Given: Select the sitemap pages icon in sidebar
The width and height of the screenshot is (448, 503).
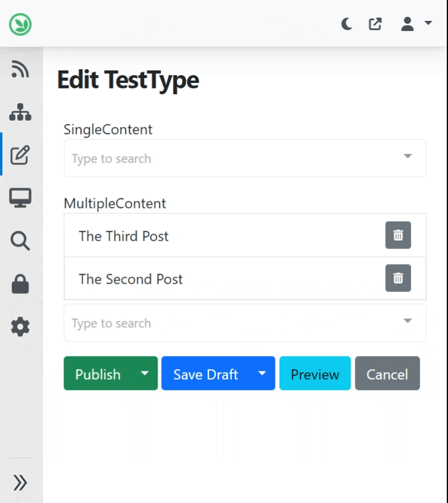Looking at the screenshot, I should (x=20, y=112).
